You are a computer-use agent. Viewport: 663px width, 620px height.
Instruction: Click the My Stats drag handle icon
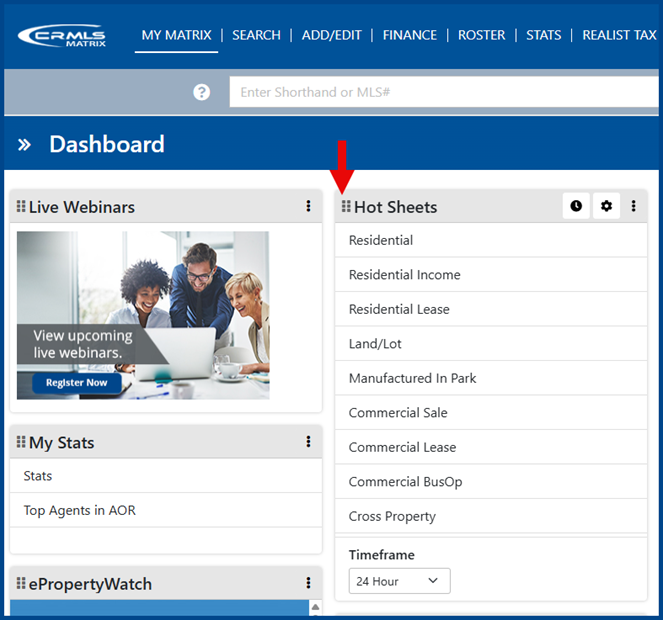point(21,442)
